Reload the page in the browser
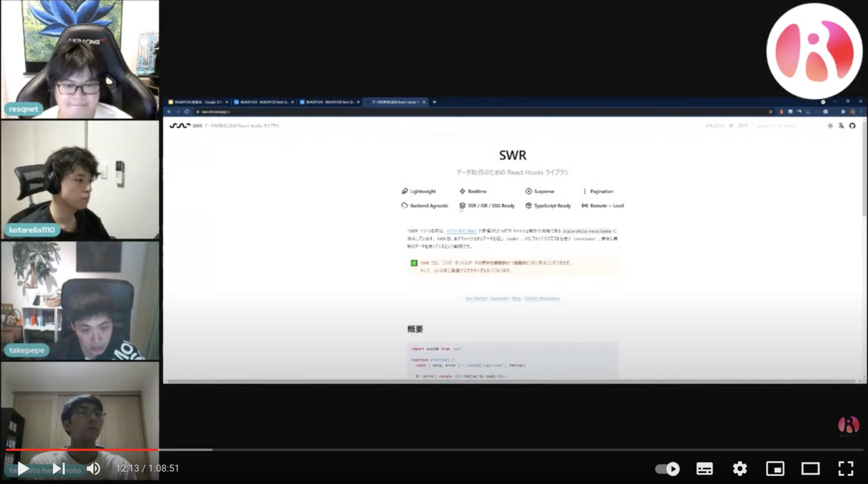 tap(187, 112)
